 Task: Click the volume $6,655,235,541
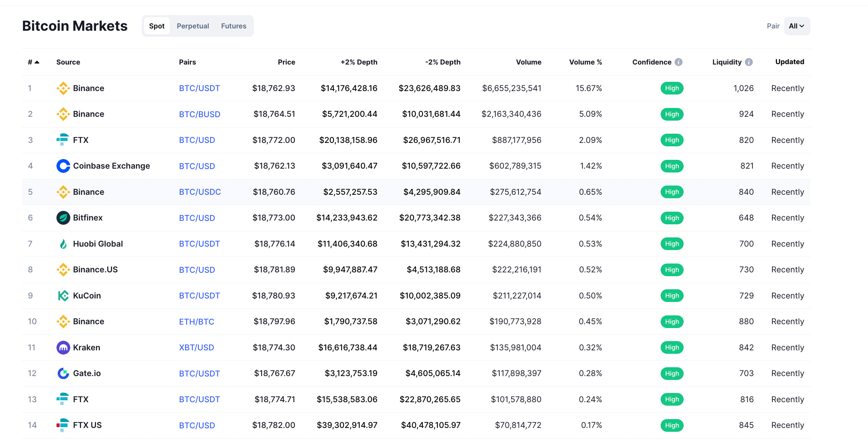click(x=512, y=88)
